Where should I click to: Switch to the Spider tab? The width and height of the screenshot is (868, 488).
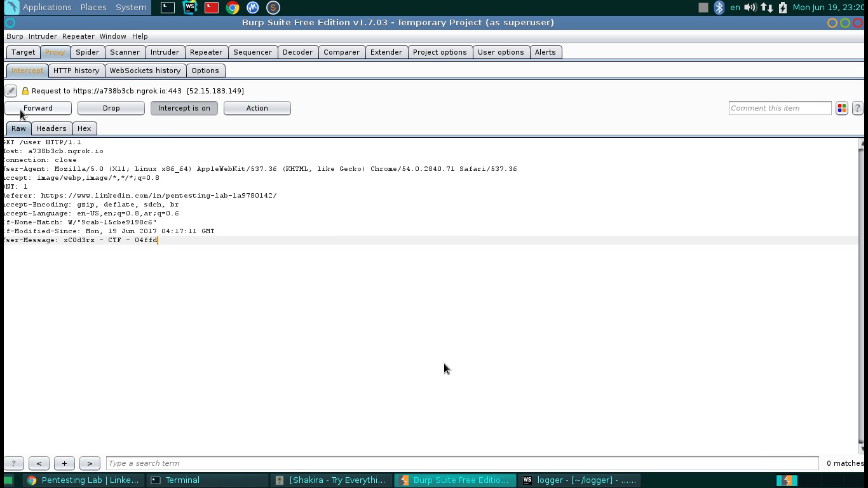(87, 52)
